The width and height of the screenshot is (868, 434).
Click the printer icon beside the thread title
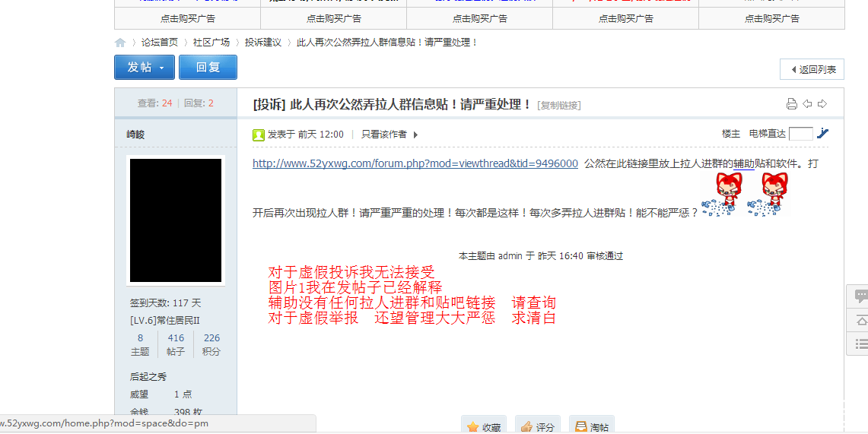(x=792, y=104)
